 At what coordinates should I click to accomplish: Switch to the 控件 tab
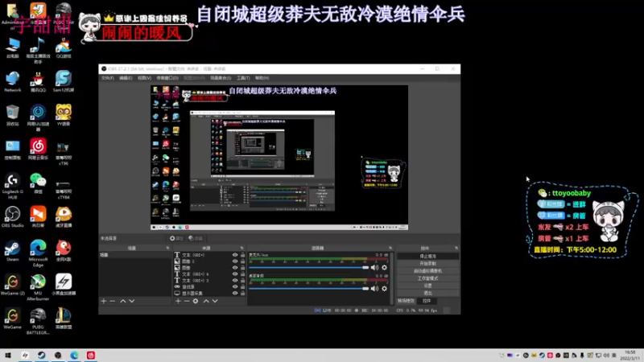[427, 301]
